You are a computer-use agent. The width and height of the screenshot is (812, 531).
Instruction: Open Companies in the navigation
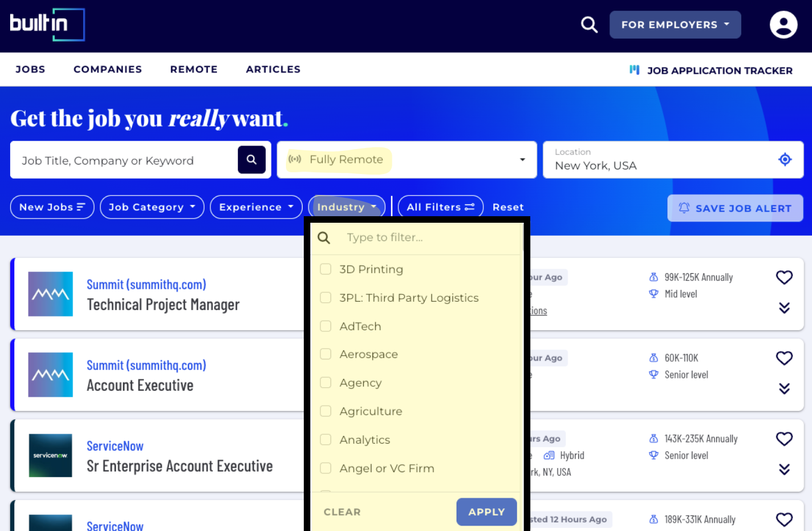point(108,69)
